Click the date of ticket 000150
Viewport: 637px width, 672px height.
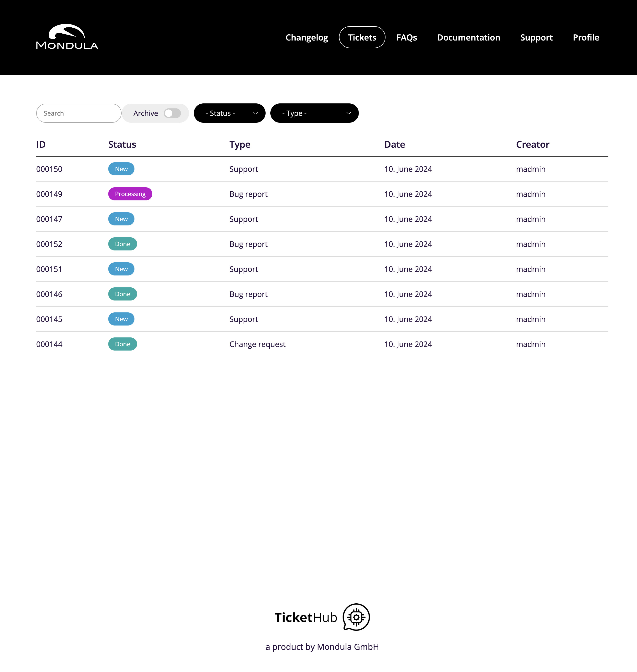pos(408,169)
